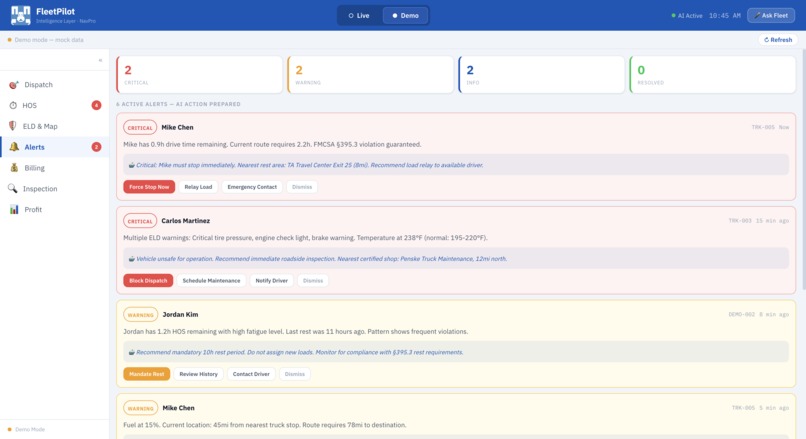806x439 pixels.
Task: Select the Warning count card
Action: 371,75
